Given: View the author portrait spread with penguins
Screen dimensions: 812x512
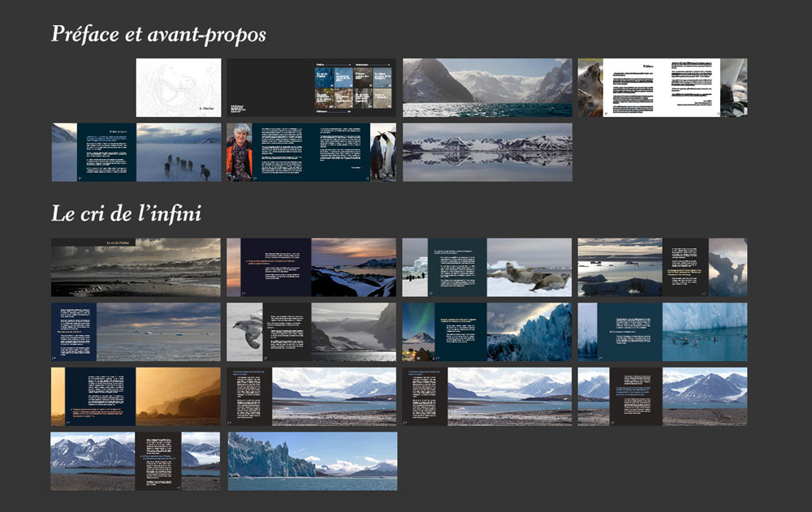Looking at the screenshot, I should [x=313, y=153].
